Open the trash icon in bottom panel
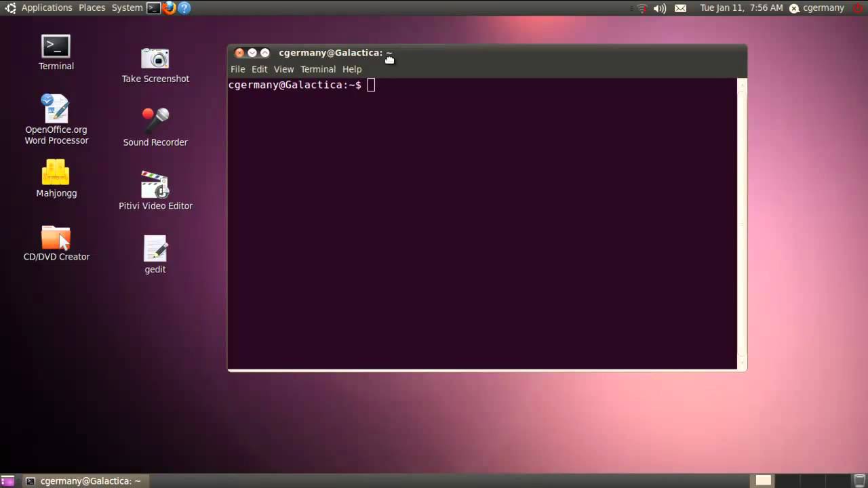The width and height of the screenshot is (868, 488). [859, 481]
